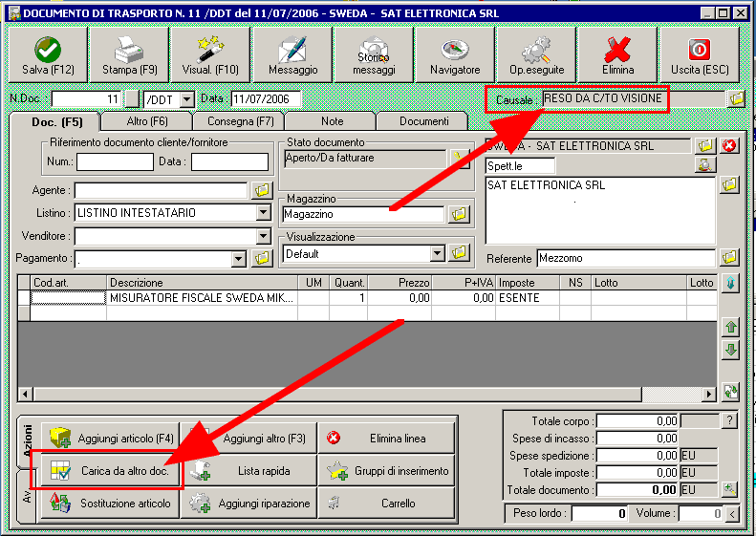
Task: Click Aggiungi altro (F3)
Action: 248,439
